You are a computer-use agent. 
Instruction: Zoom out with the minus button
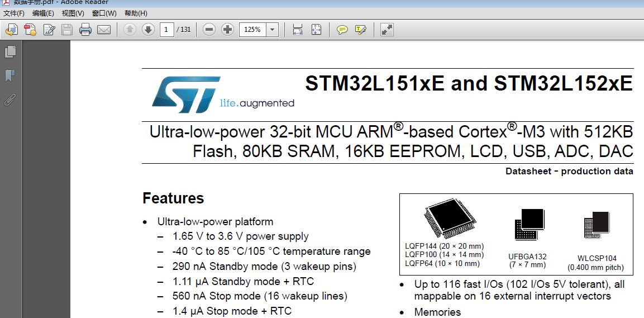[209, 30]
